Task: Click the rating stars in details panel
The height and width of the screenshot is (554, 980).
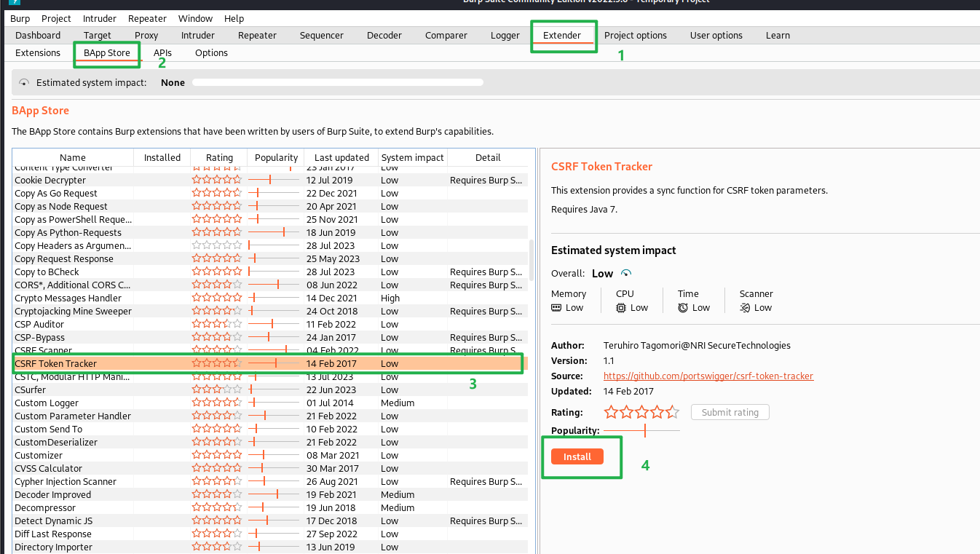Action: click(641, 412)
